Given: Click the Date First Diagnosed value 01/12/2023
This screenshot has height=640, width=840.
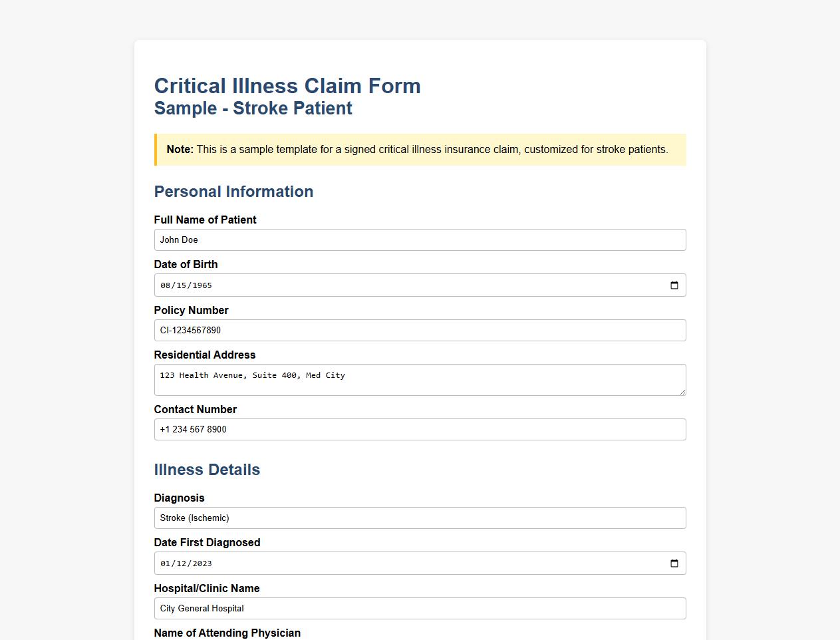Looking at the screenshot, I should tap(186, 563).
